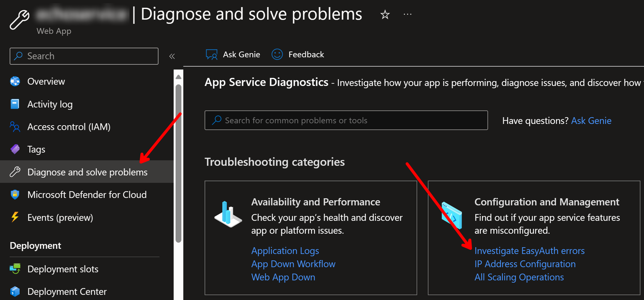Click the Overview globe icon in sidebar
The width and height of the screenshot is (644, 300).
(x=15, y=81)
